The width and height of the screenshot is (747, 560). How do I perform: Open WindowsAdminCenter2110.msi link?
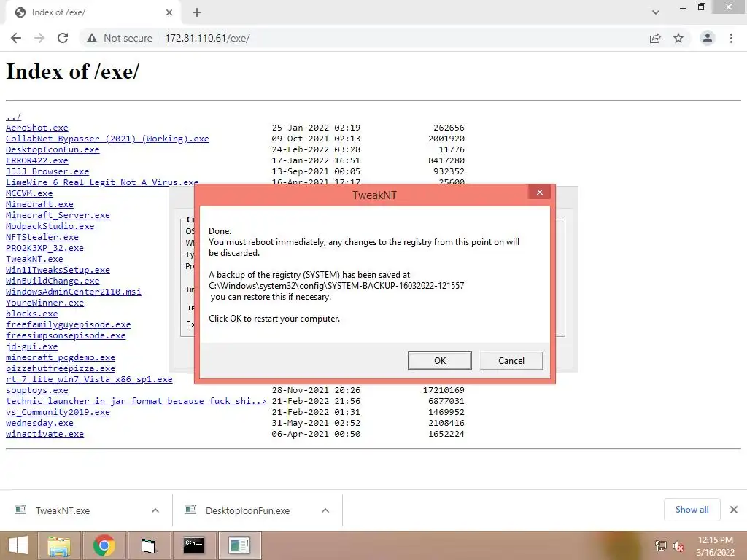pyautogui.click(x=74, y=292)
